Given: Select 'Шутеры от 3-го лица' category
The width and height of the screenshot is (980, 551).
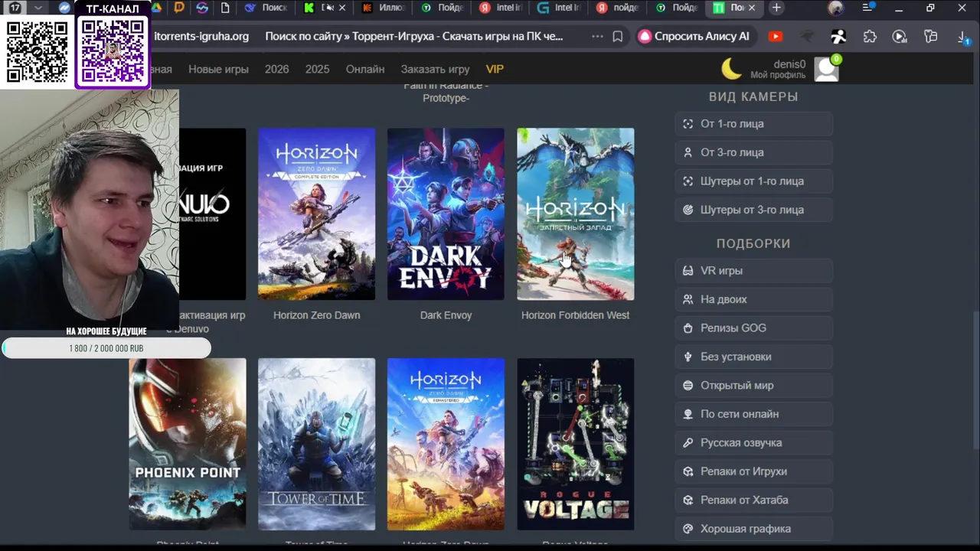Looking at the screenshot, I should click(753, 210).
